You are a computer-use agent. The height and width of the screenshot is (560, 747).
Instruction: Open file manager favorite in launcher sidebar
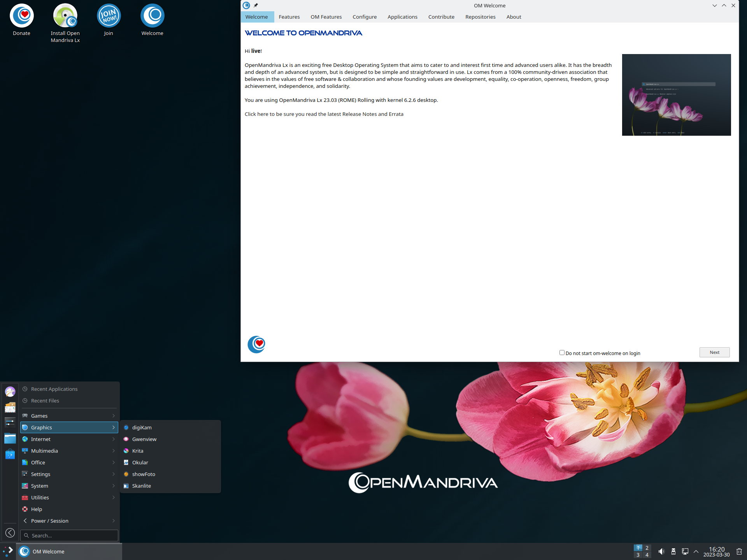[10, 439]
